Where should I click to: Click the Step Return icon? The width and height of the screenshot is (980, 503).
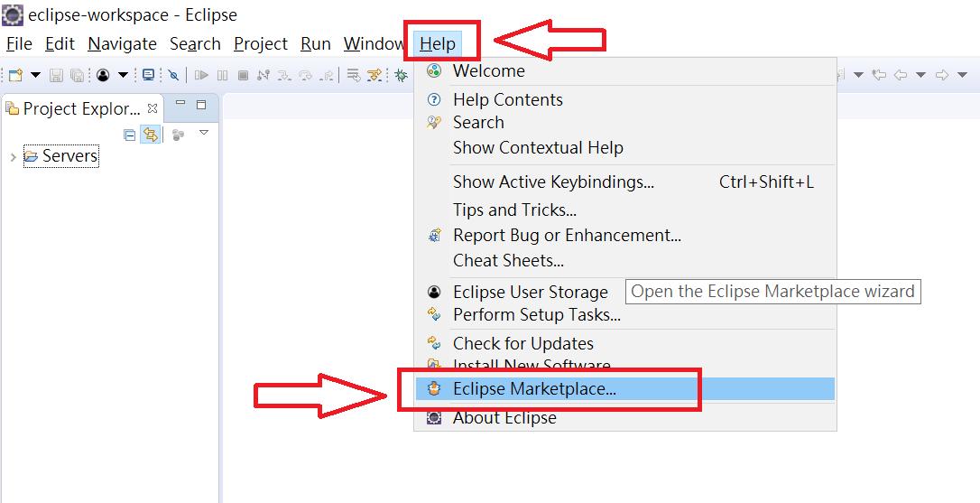(x=327, y=76)
